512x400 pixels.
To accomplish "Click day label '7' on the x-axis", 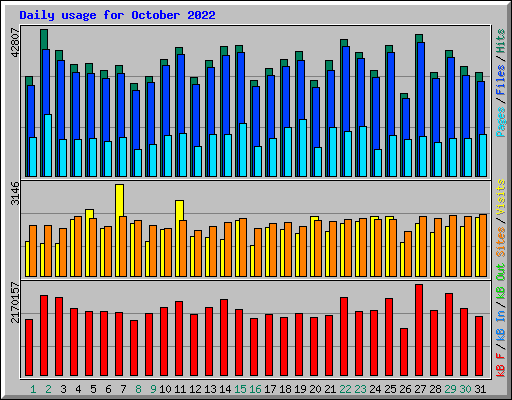I will pos(123,389).
